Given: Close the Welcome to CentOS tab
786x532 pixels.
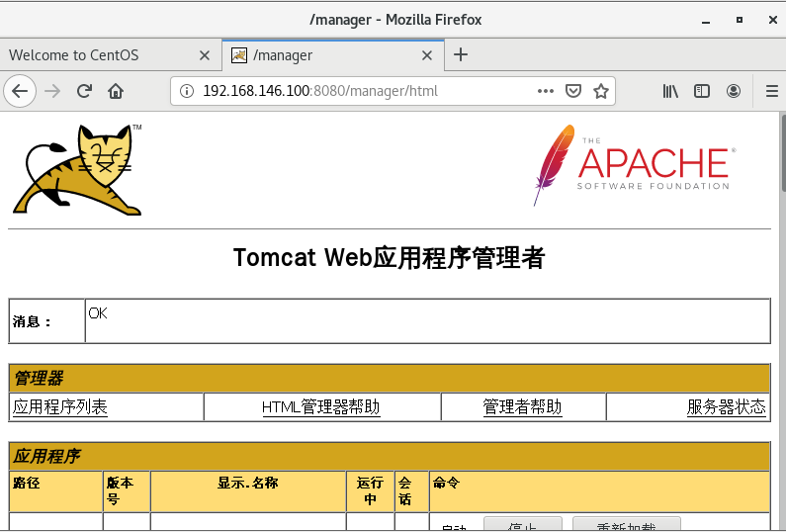Looking at the screenshot, I should click(x=205, y=55).
